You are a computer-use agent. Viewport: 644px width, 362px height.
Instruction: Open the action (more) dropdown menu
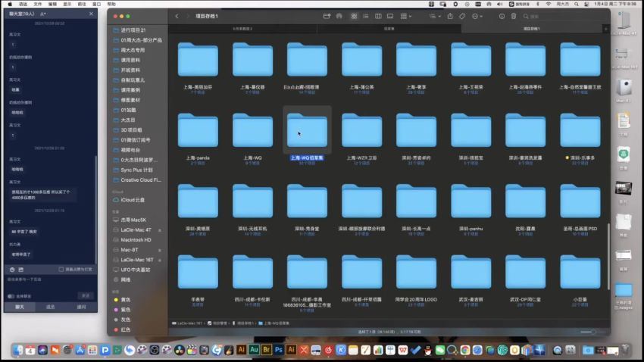point(477,17)
